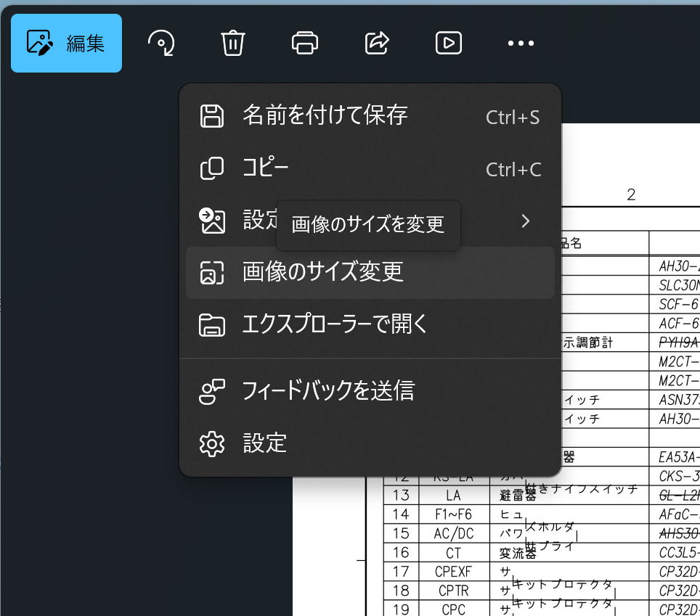Rotate the image with the rotate icon
Viewport: 700px width, 616px height.
[160, 44]
